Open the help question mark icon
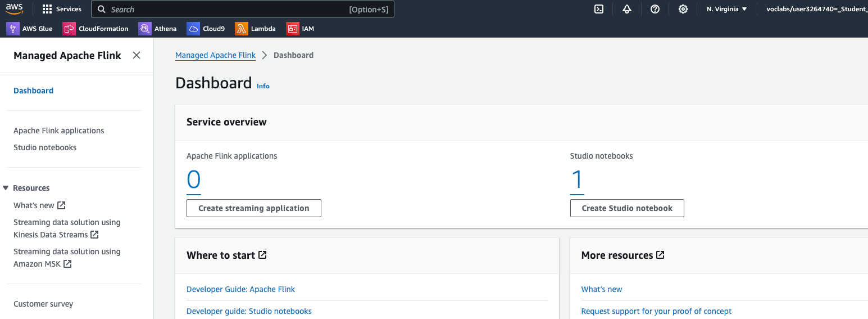Viewport: 868px width, 319px height. (x=655, y=9)
